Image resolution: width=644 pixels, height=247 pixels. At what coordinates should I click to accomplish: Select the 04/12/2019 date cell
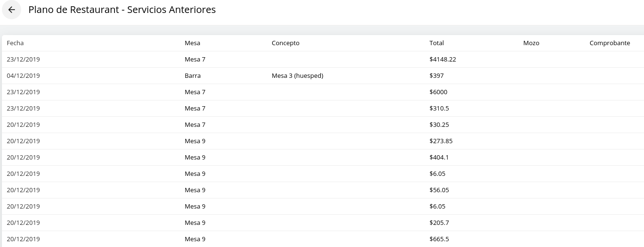pos(23,76)
